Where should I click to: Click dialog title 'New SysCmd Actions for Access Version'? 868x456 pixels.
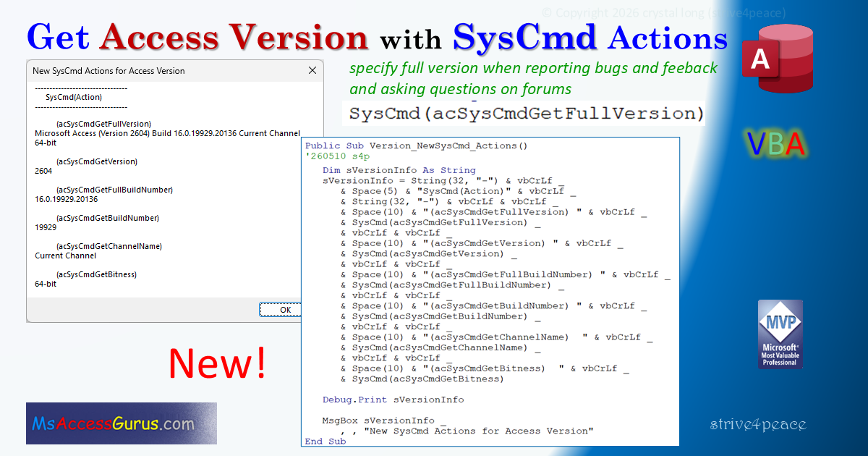click(109, 71)
